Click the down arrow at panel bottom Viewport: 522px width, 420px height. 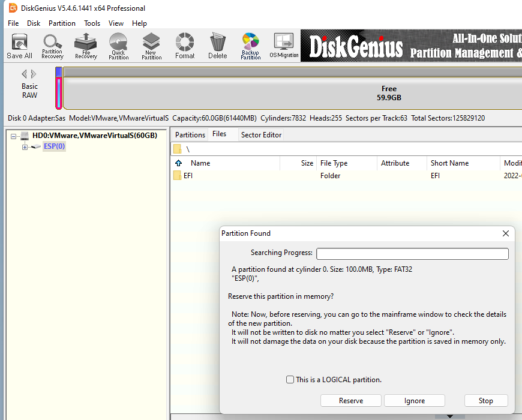tap(450, 416)
